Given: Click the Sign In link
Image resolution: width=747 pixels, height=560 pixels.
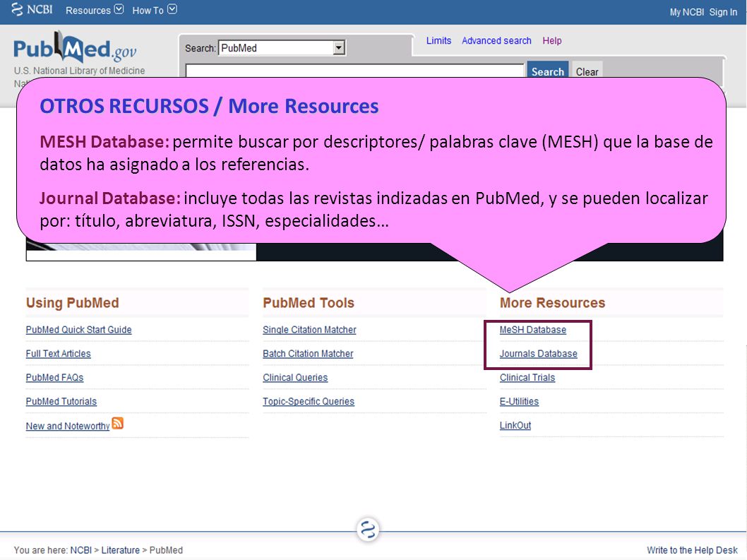Looking at the screenshot, I should [x=723, y=12].
